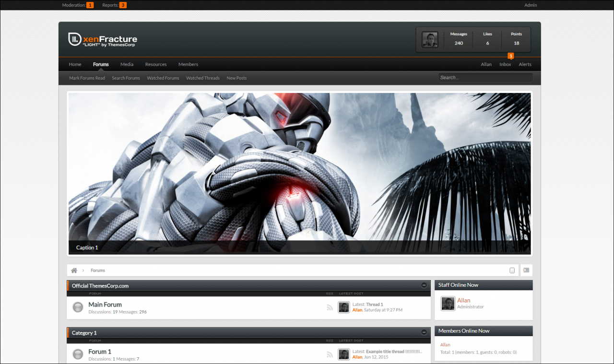Click the Forums breadcrumb link

click(x=98, y=270)
